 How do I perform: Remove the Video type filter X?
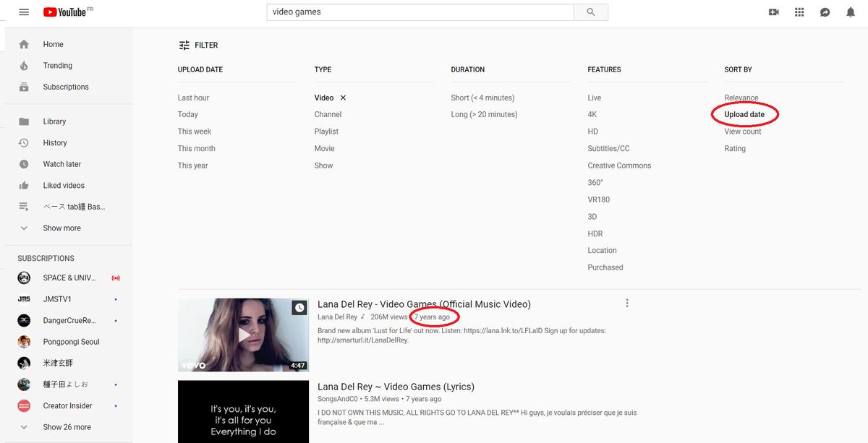pyautogui.click(x=343, y=98)
